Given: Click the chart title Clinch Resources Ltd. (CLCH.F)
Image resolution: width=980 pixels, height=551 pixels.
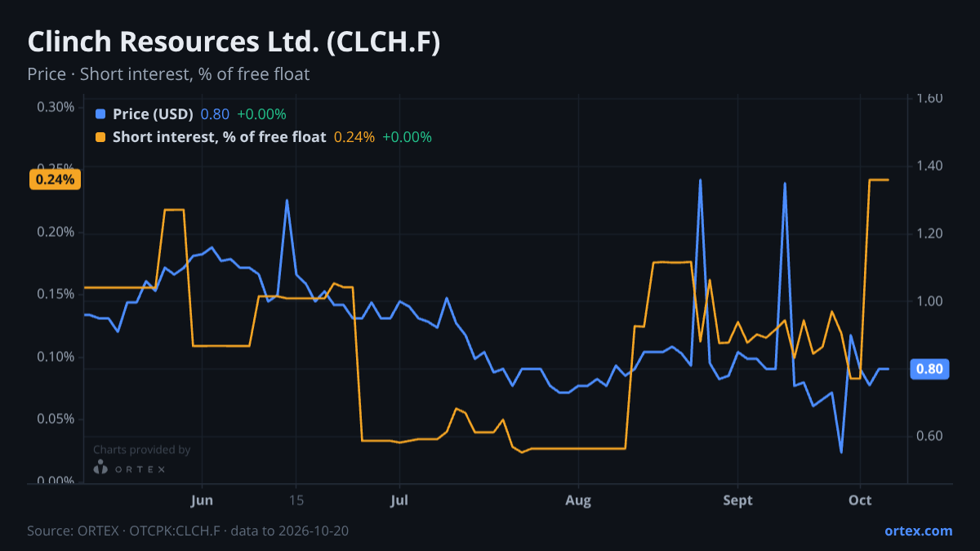Looking at the screenshot, I should coord(234,42).
